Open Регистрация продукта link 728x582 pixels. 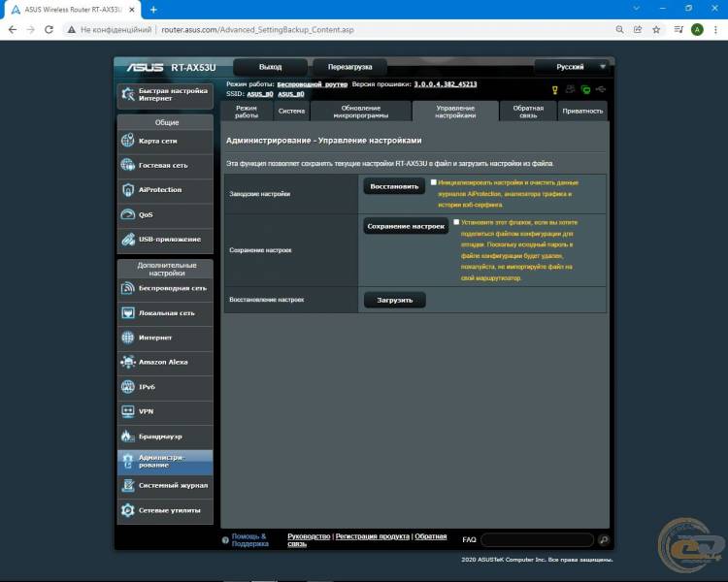373,536
